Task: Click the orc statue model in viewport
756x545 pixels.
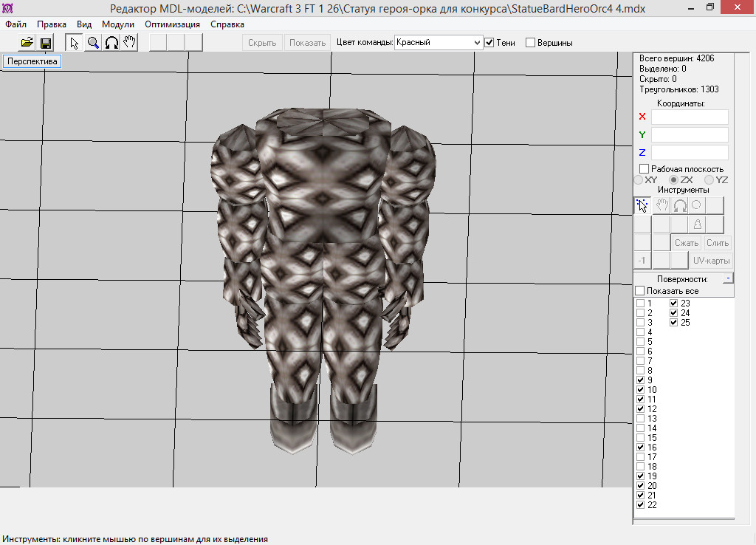Action: (323, 280)
